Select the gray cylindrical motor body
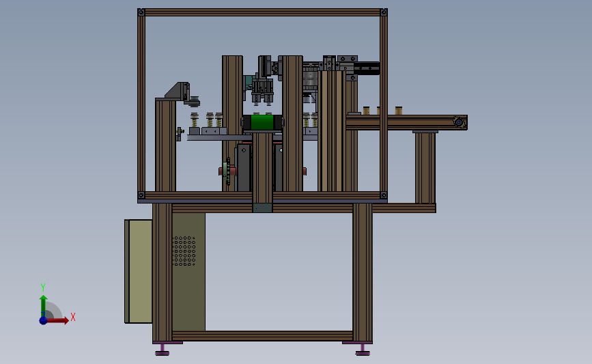592x364 pixels. [310, 79]
